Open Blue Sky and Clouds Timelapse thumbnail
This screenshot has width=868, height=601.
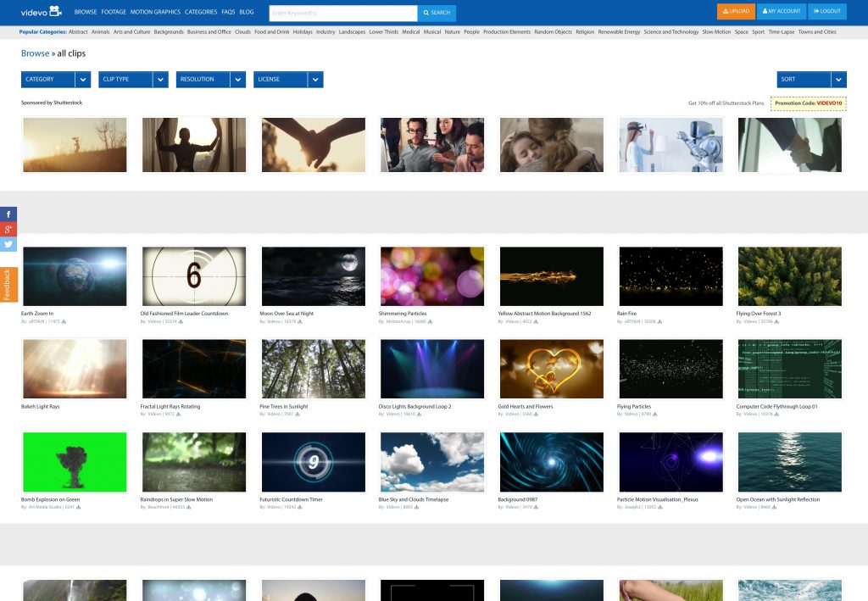pyautogui.click(x=432, y=462)
